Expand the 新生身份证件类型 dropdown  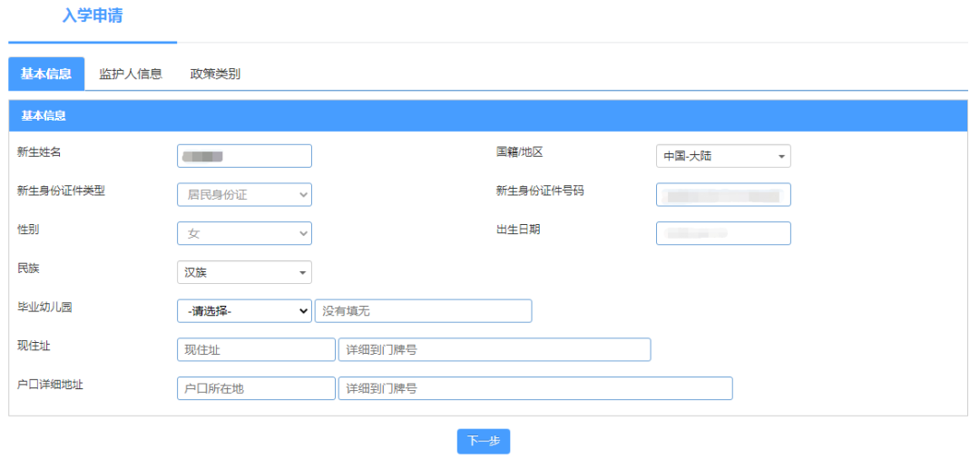click(244, 195)
